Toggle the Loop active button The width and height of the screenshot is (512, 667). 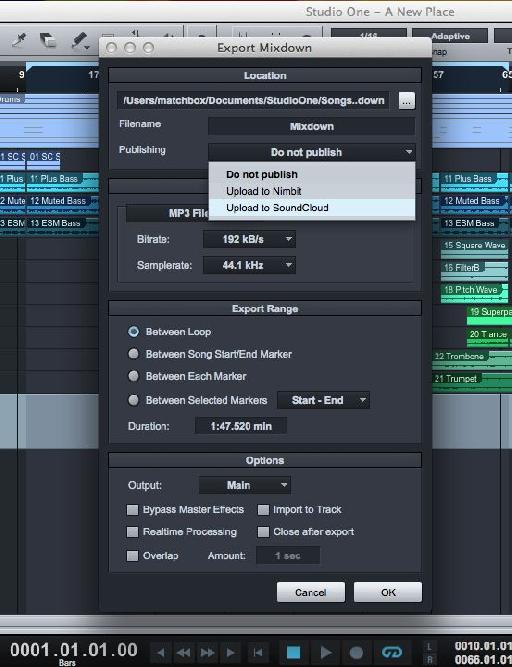(x=392, y=652)
